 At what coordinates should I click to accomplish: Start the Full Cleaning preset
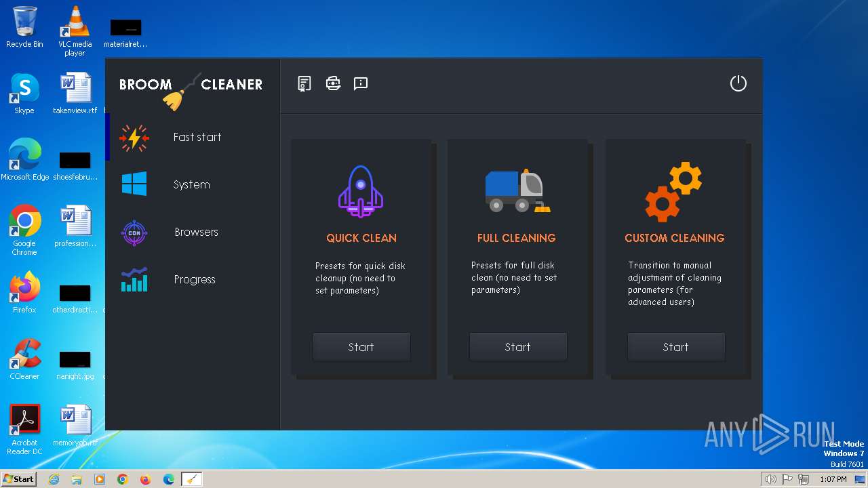pyautogui.click(x=517, y=347)
